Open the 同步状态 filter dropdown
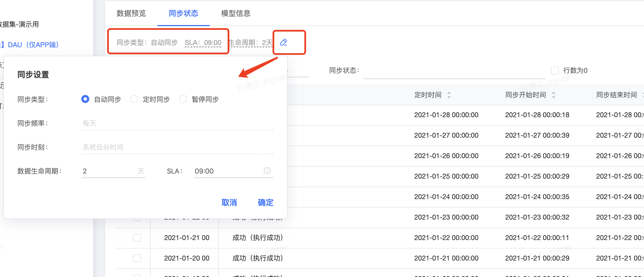 click(454, 71)
